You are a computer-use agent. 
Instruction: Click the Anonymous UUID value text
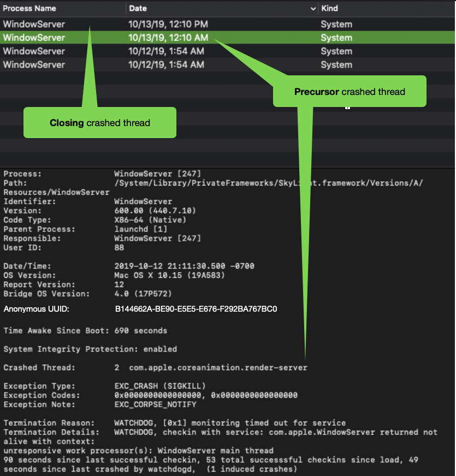click(x=196, y=309)
